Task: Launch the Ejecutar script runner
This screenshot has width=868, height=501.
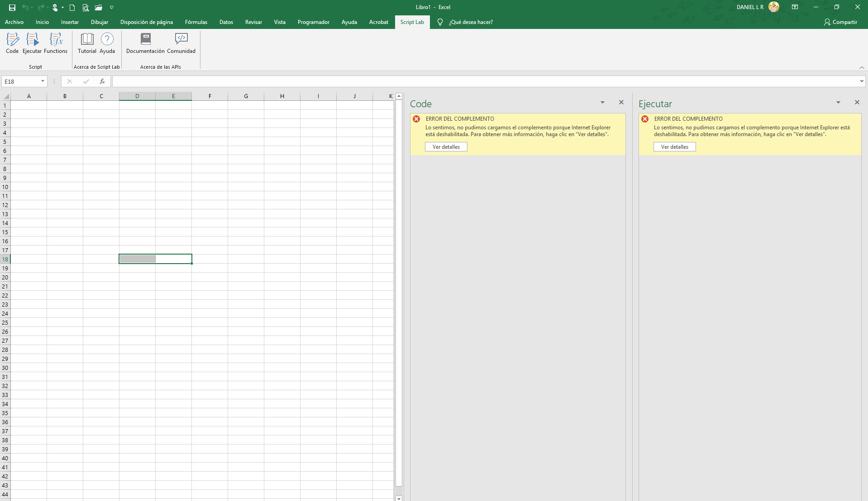Action: 32,43
